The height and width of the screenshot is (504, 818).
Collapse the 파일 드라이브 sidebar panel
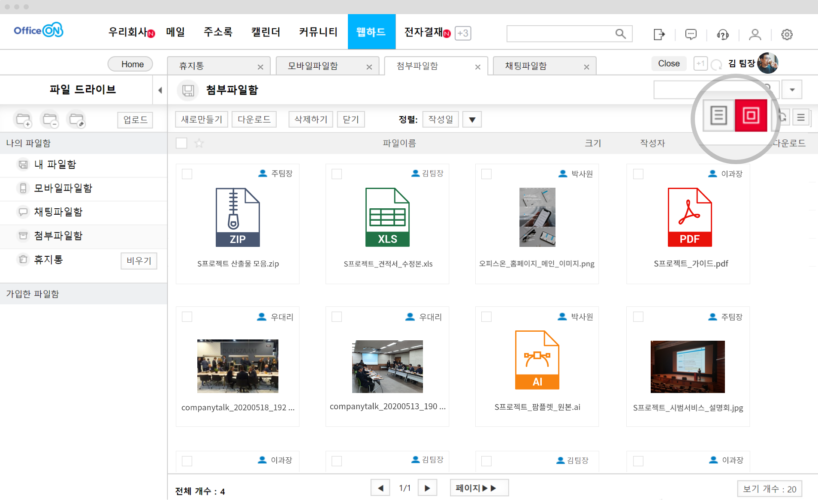pyautogui.click(x=160, y=90)
